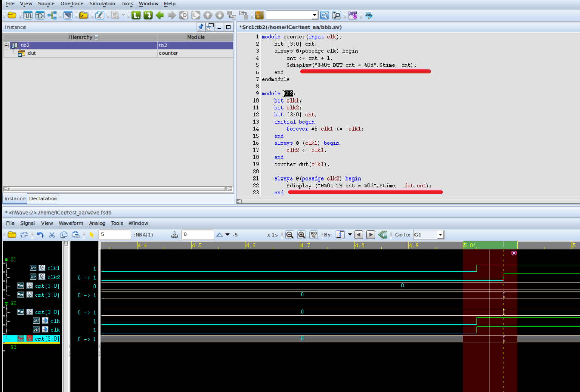580x392 pixels.
Task: Open the OneTrace menu
Action: (72, 4)
